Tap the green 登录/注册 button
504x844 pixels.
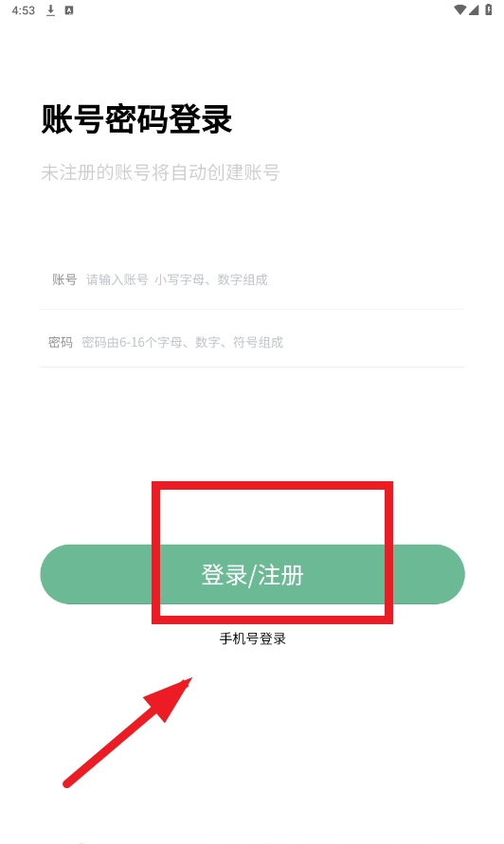point(253,574)
